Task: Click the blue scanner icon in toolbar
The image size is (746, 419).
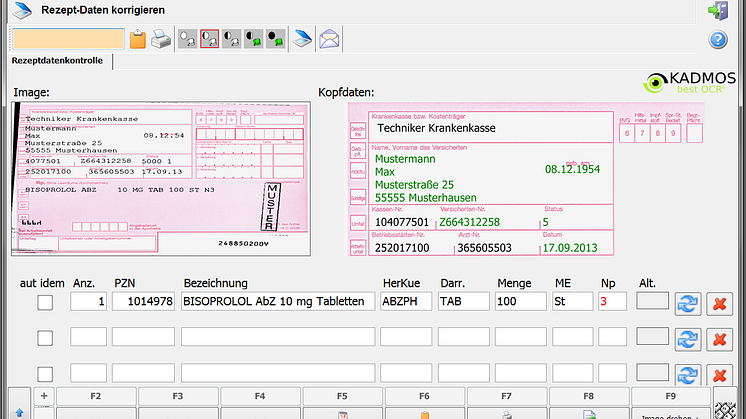Action: (302, 39)
